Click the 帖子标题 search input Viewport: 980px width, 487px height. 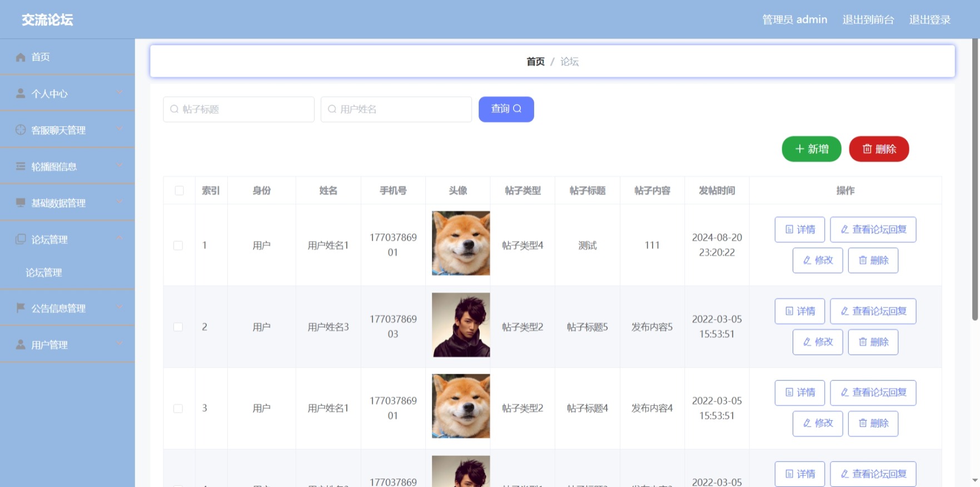pyautogui.click(x=238, y=109)
